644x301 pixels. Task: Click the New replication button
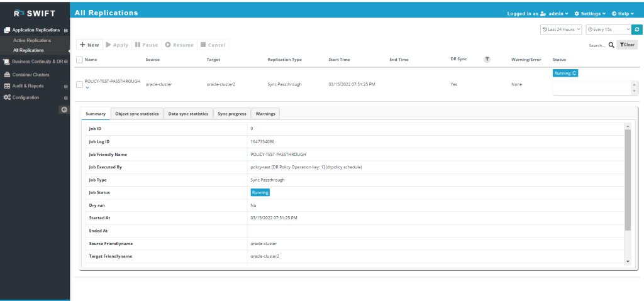click(x=89, y=45)
